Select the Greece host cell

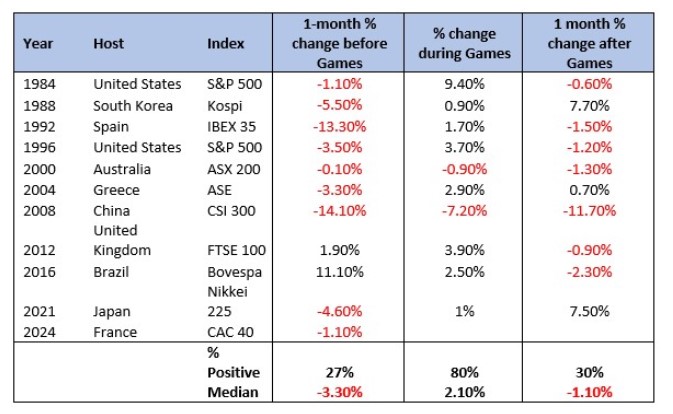pyautogui.click(x=115, y=188)
